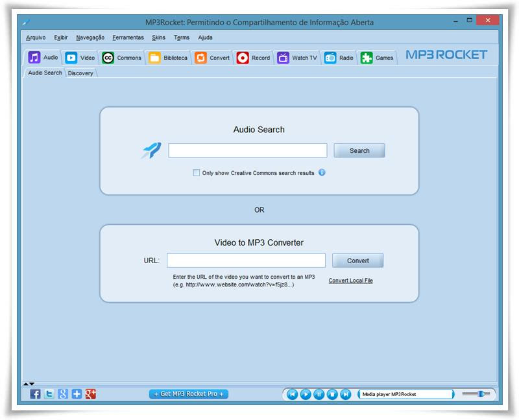Screen dimensions: 519x420
Task: Open the Terms menu
Action: pos(182,38)
